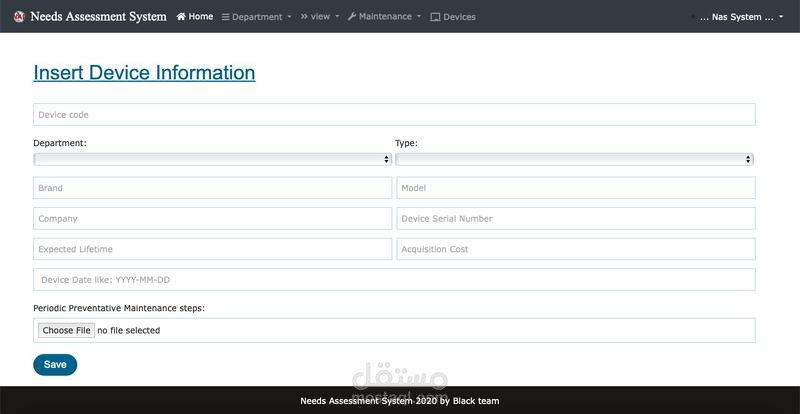The height and width of the screenshot is (414, 800).
Task: Click into the Model field
Action: 576,188
